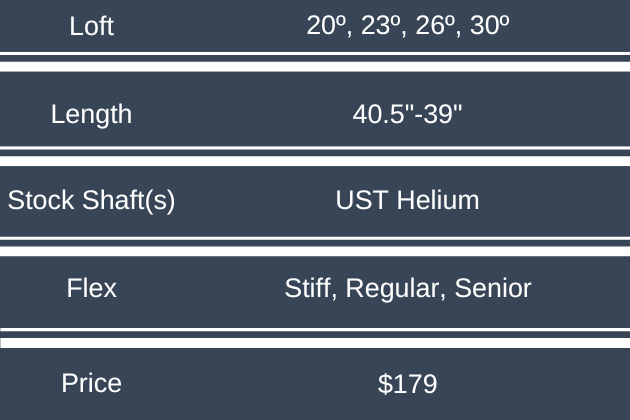630x420 pixels.
Task: Click the 40.5" length figure
Action: pyautogui.click(x=377, y=114)
